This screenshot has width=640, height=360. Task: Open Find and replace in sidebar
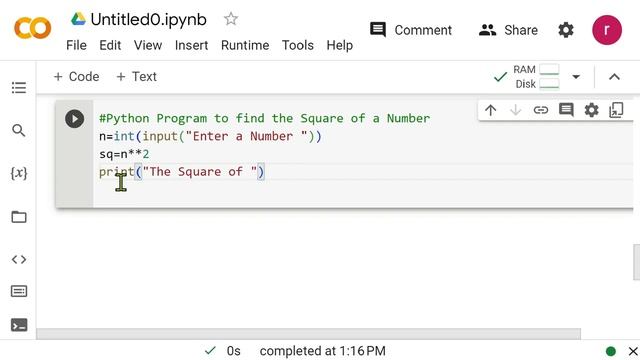[x=18, y=130]
